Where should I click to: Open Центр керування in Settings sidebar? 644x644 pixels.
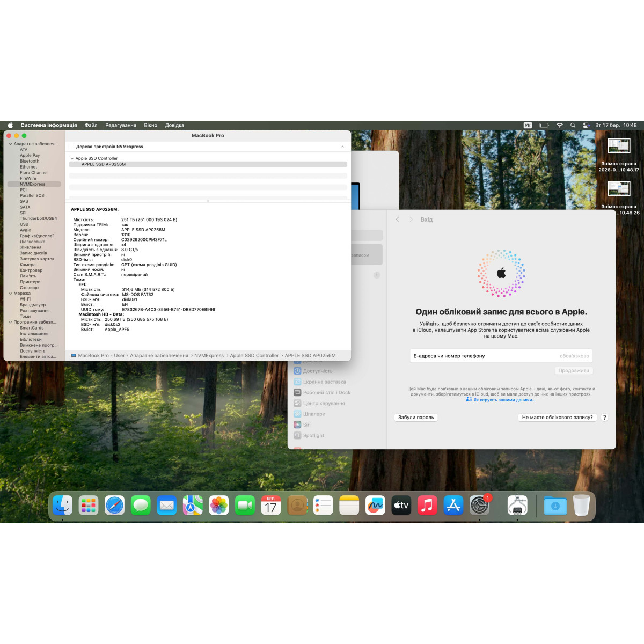click(x=319, y=404)
